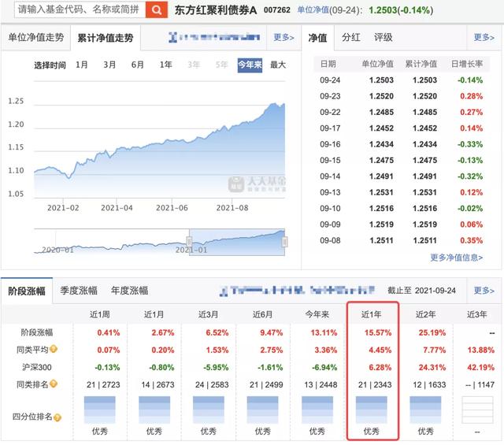Select the 年度涨幅 tab
This screenshot has height=445, width=504.
click(129, 291)
